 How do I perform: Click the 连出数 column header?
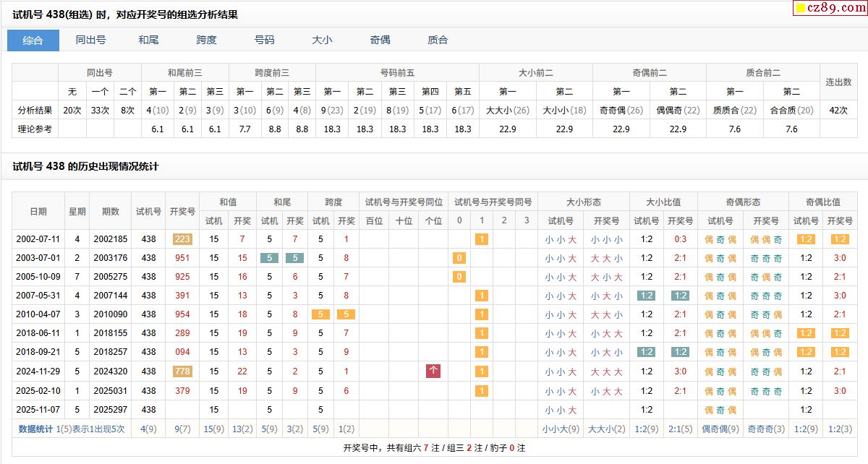(x=838, y=82)
